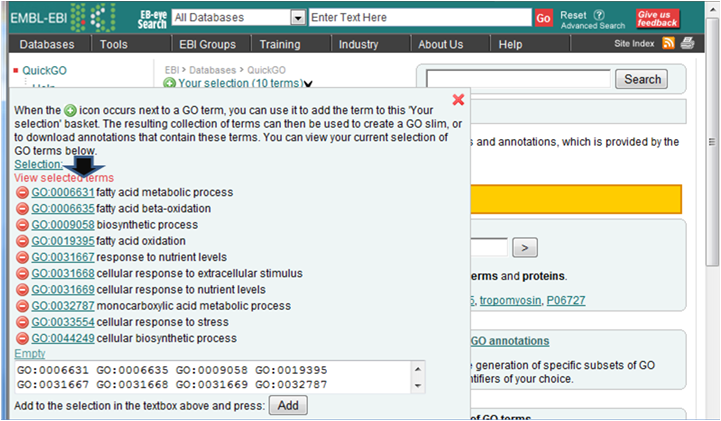Image resolution: width=721 pixels, height=421 pixels.
Task: Remove GO:0044249 cellular biosynthetic process term
Action: pos(22,338)
